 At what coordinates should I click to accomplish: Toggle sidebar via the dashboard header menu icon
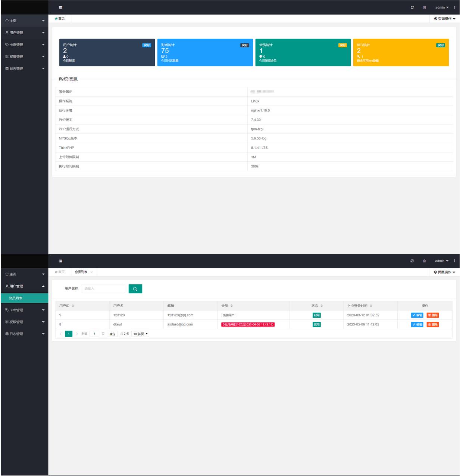tap(60, 7)
